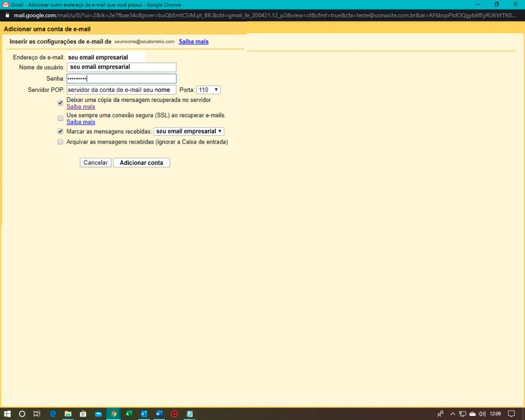The image size is (525, 420).
Task: Enable "Use sempre uma conexão segura (SSL)"
Action: point(60,118)
